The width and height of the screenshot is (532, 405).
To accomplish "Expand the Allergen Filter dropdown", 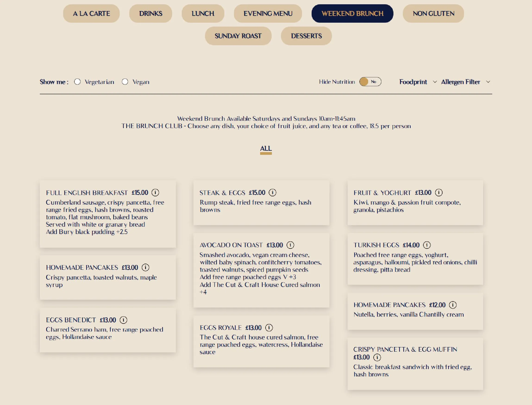I will click(x=466, y=82).
